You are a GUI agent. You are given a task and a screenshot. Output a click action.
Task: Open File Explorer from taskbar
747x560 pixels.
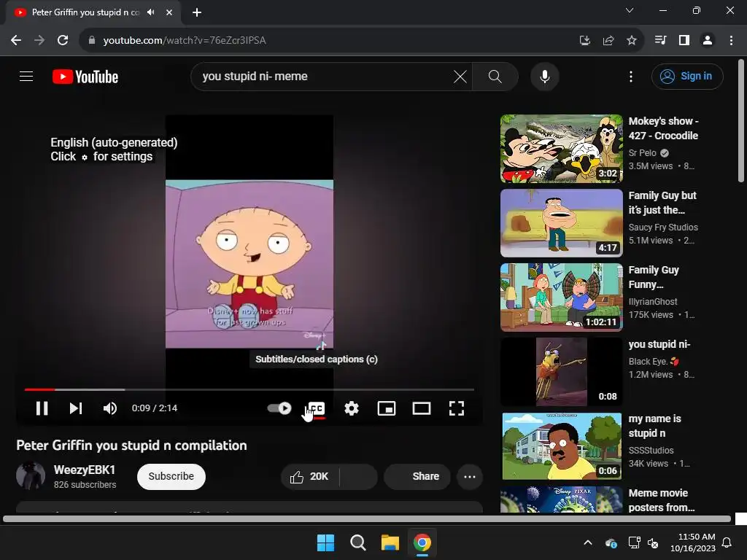(390, 542)
